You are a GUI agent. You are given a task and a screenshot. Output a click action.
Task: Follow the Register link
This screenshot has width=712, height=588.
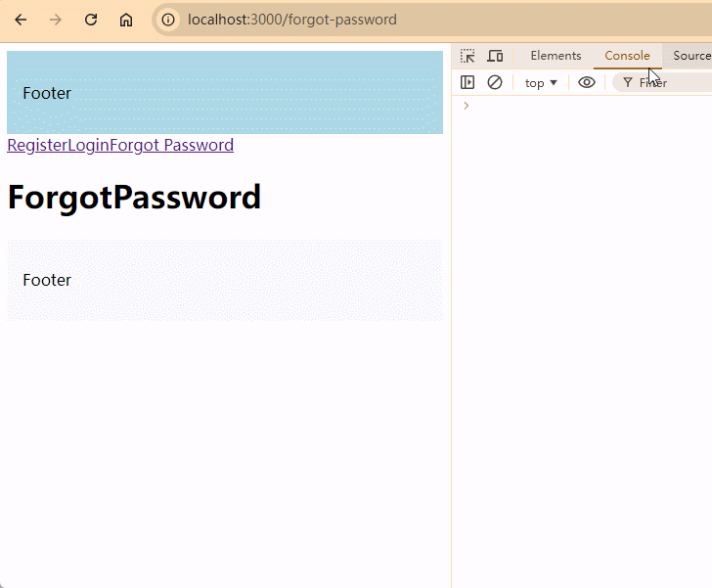(x=37, y=145)
